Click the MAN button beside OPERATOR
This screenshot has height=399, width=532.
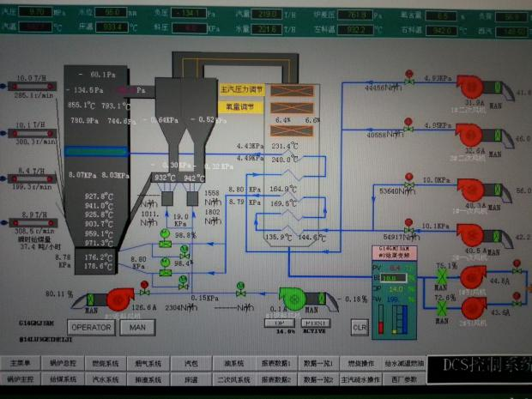(x=137, y=328)
